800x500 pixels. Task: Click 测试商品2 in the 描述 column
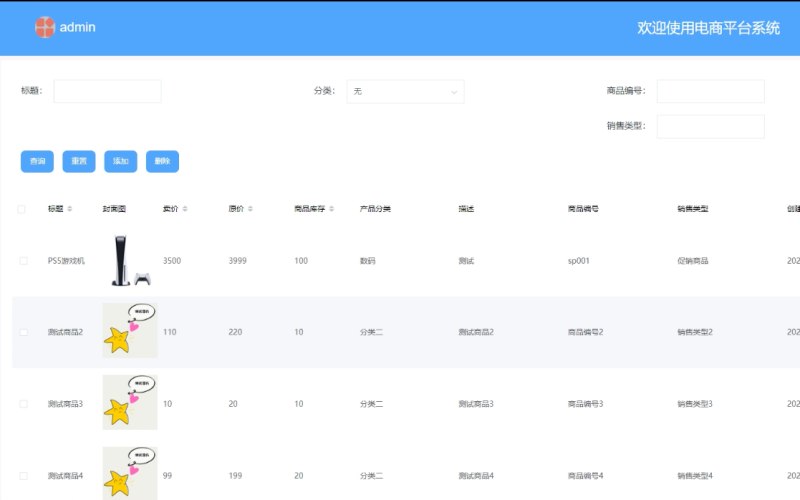point(476,332)
